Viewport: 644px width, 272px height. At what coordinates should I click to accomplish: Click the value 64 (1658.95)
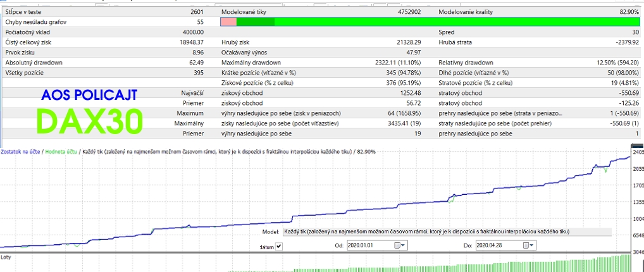[x=404, y=113]
